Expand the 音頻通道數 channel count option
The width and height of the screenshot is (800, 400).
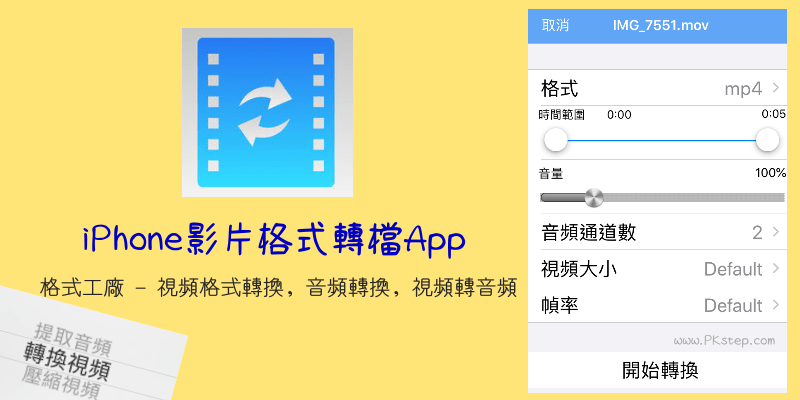[x=657, y=233]
